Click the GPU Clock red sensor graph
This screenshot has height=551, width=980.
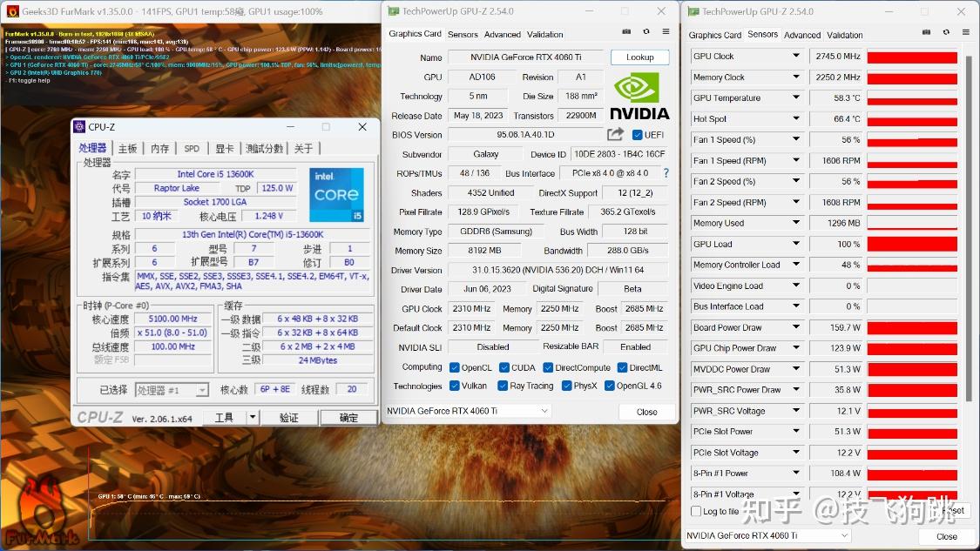pos(913,57)
